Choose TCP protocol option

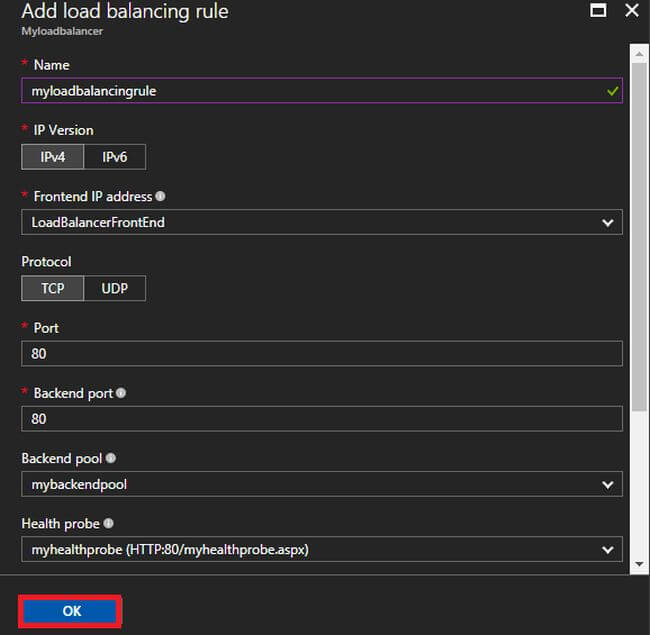(52, 288)
